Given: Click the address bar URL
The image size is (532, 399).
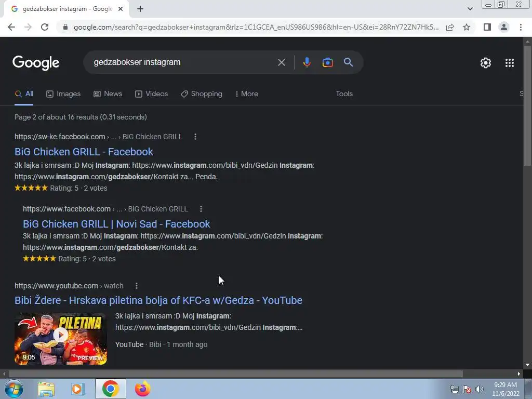Looking at the screenshot, I should click(256, 27).
